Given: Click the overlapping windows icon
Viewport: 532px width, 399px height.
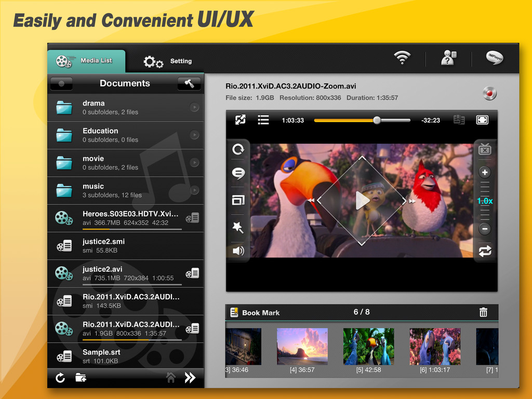Looking at the screenshot, I should (x=238, y=200).
